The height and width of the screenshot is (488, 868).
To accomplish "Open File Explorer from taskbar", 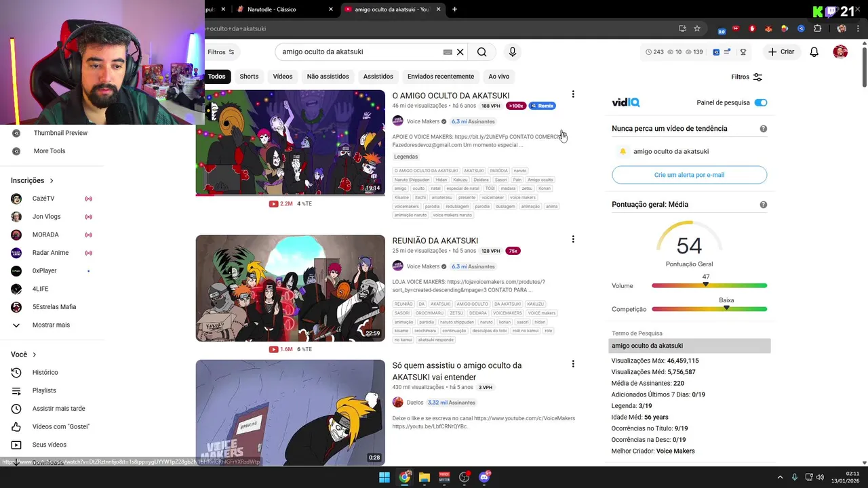I will (425, 477).
